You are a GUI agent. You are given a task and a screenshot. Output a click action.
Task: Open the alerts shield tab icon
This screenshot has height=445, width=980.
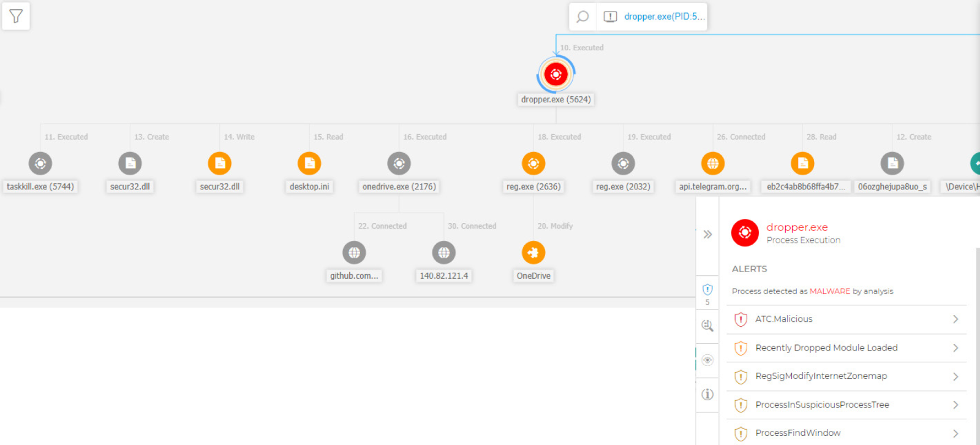pos(707,290)
